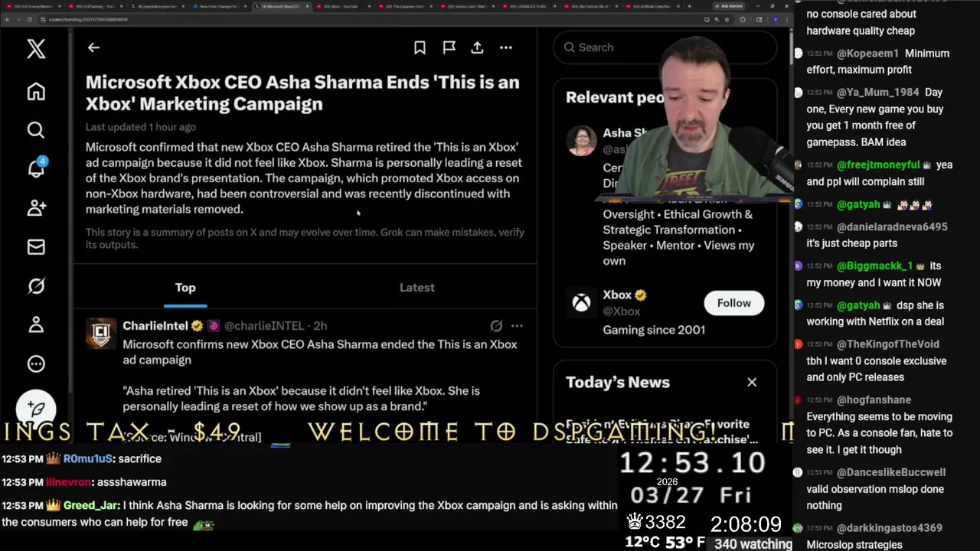
Task: Open Messages envelope icon
Action: point(36,246)
